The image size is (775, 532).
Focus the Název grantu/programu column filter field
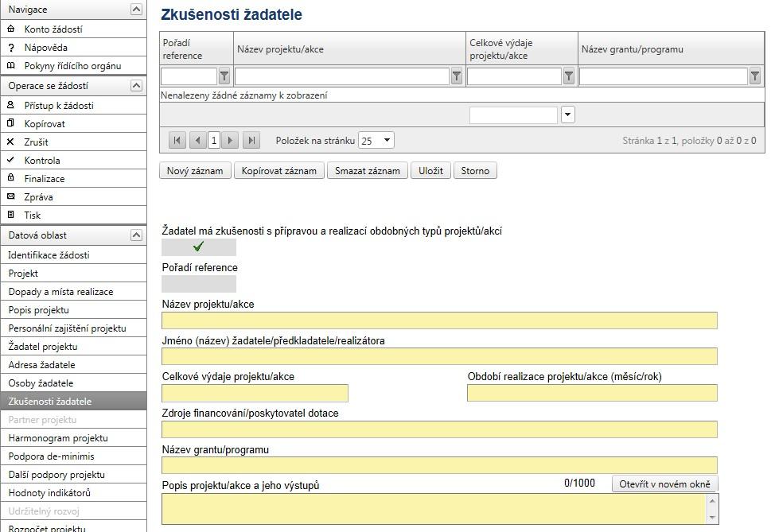[664, 76]
